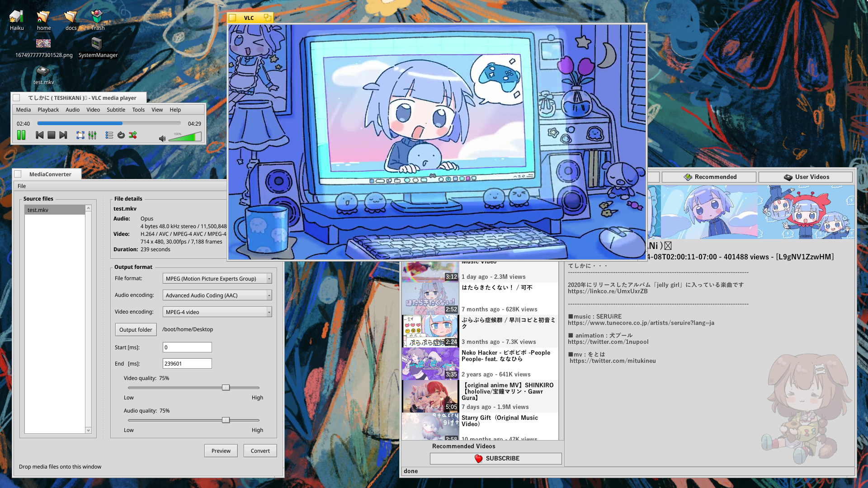Open the Video menu in VLC

pos(93,110)
